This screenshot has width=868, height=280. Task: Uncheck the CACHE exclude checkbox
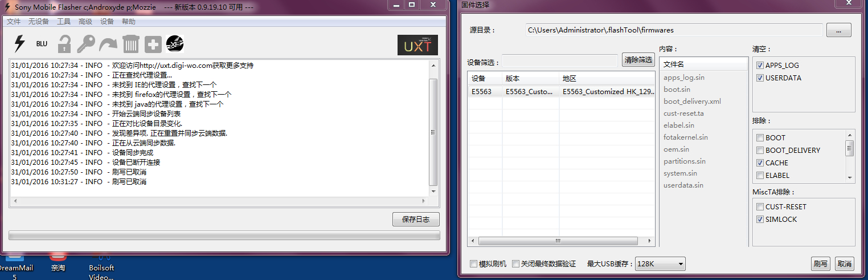(x=760, y=163)
